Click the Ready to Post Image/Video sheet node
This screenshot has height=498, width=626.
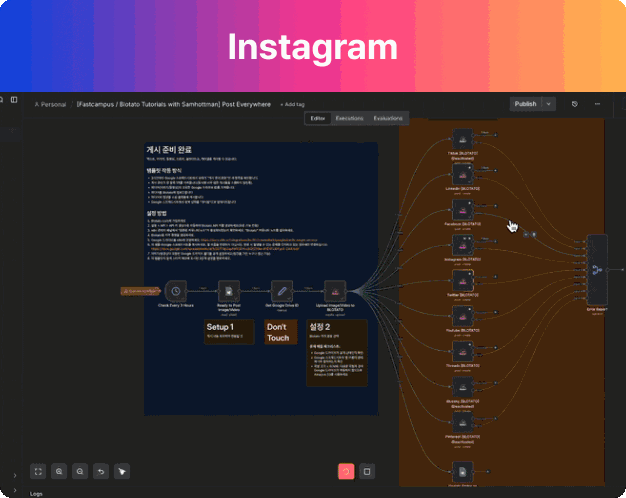pyautogui.click(x=229, y=291)
